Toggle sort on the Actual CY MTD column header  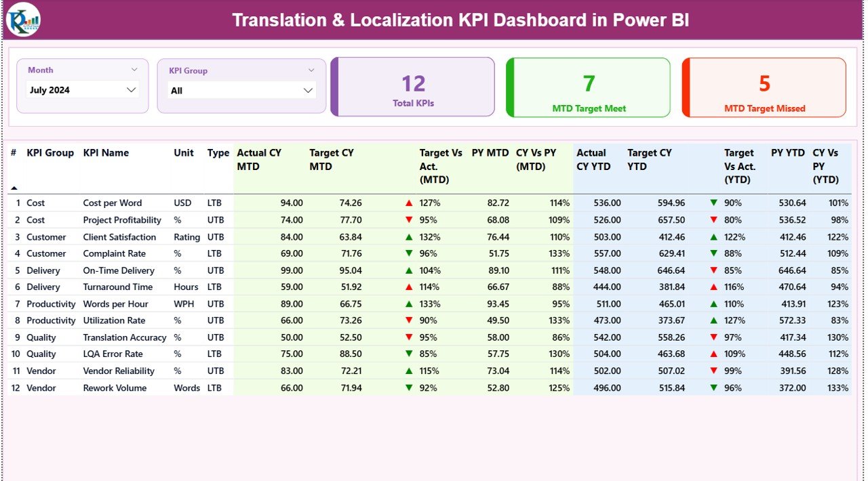click(x=260, y=159)
